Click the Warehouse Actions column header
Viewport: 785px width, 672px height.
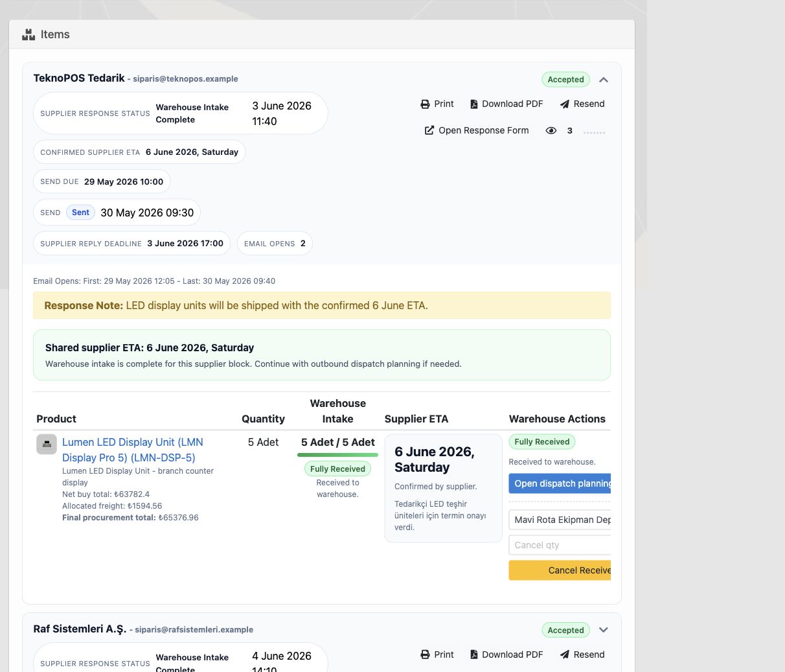tap(557, 419)
